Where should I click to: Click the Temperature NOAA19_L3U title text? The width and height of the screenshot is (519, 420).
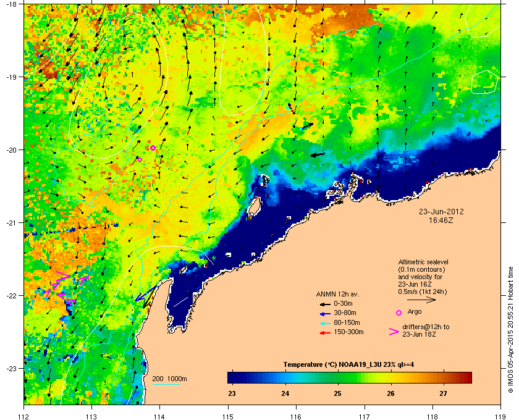pos(348,365)
